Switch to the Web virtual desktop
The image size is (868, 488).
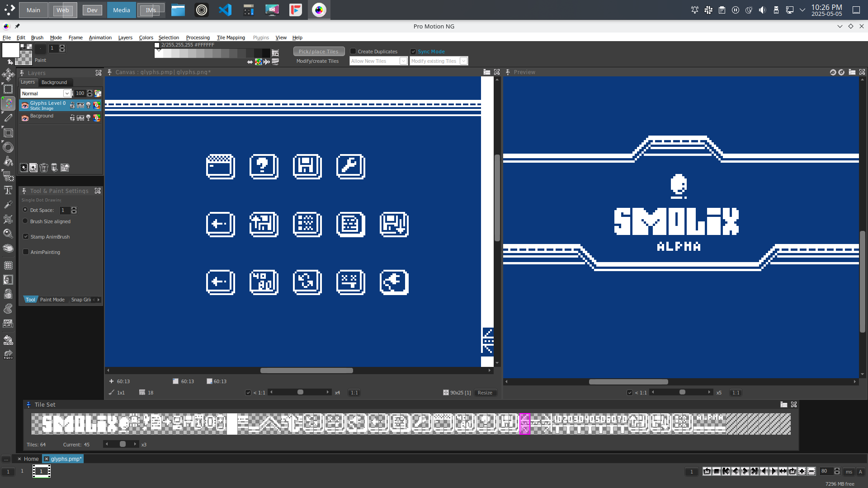tap(63, 10)
